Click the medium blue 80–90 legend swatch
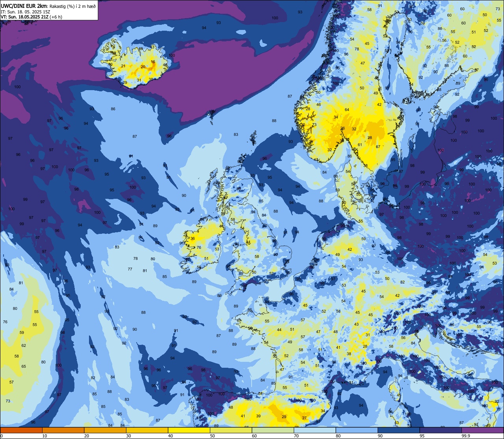The width and height of the screenshot is (504, 439). coord(357,430)
